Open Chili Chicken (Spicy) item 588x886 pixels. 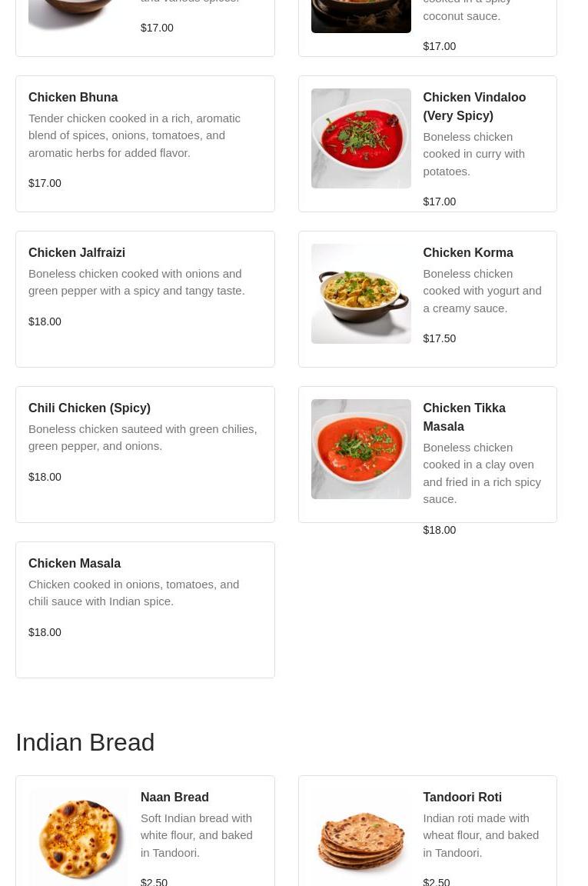(x=89, y=408)
